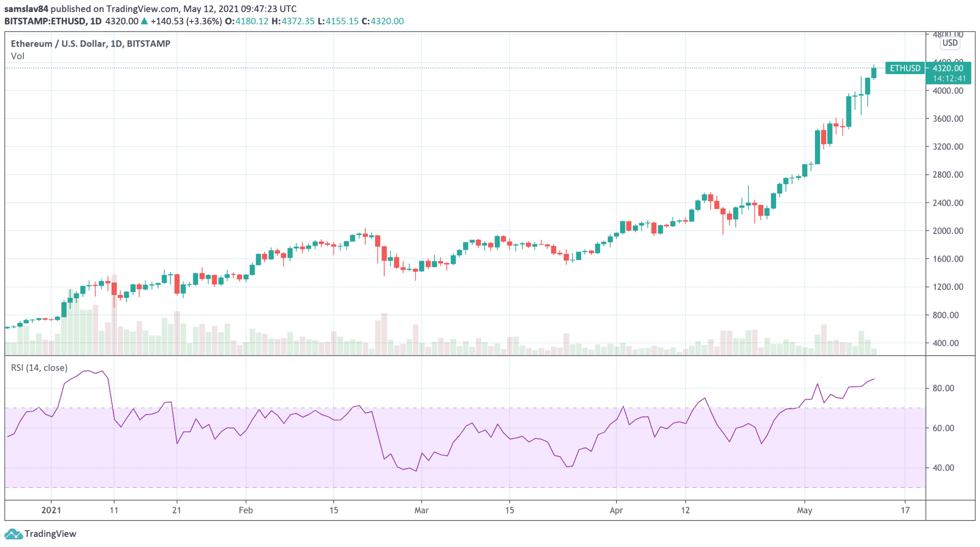
Task: Click the countdown timer 14:12:41 badge
Action: pos(949,78)
